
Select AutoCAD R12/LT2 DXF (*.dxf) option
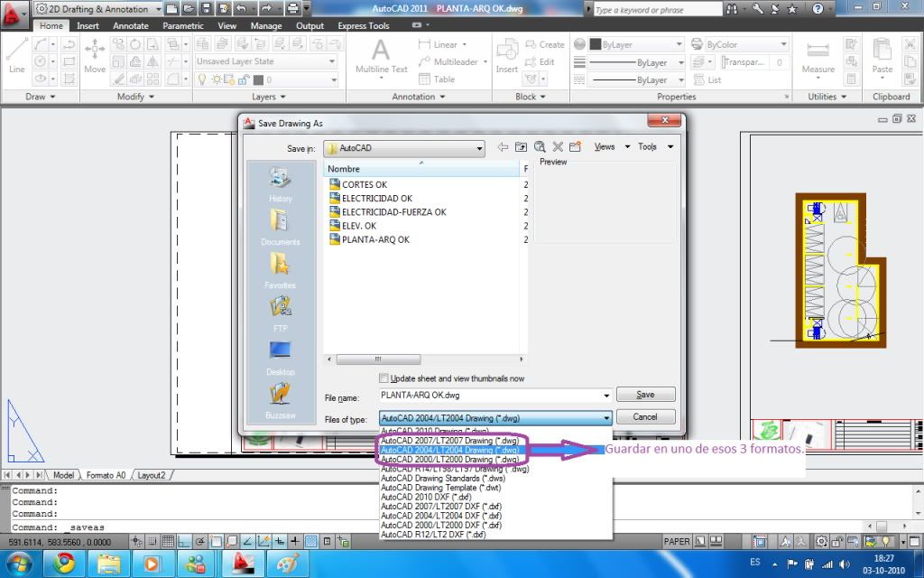tap(433, 535)
